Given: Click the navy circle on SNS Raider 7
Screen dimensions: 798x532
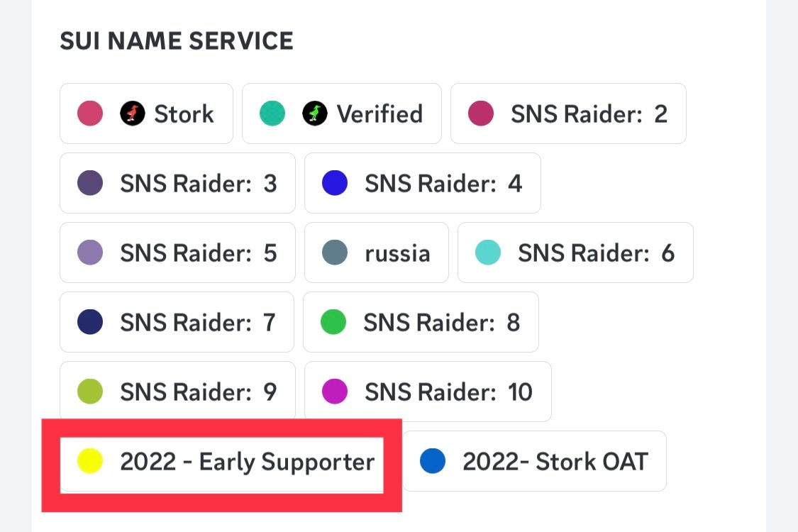Looking at the screenshot, I should 89,322.
